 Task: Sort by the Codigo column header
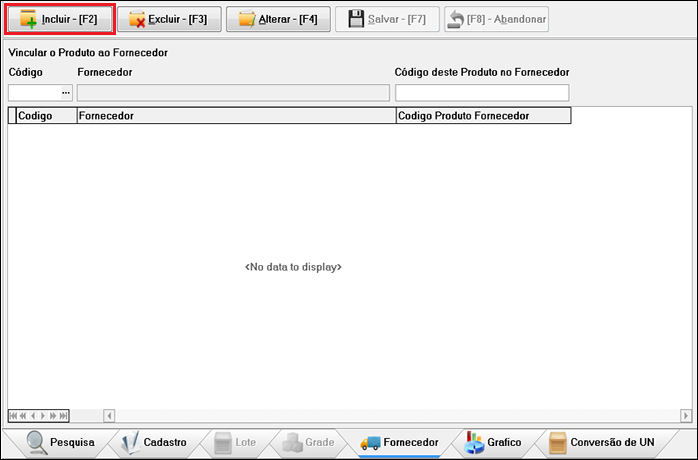click(x=46, y=116)
